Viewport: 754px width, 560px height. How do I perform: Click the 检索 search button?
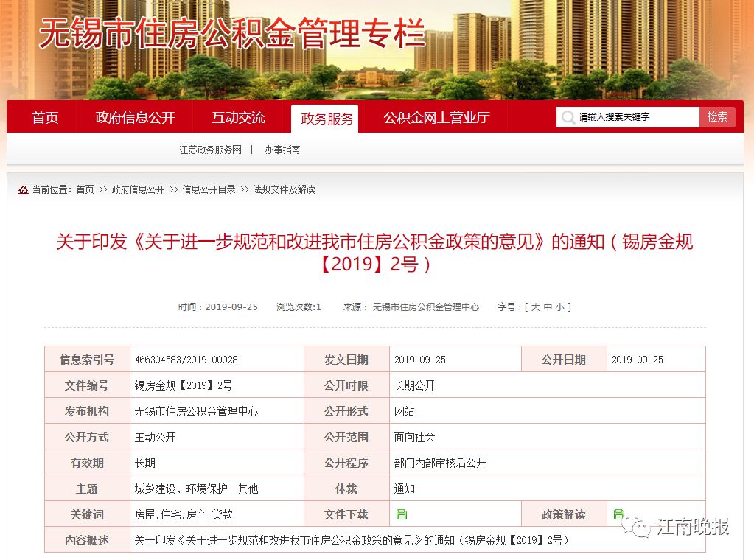[x=717, y=117]
